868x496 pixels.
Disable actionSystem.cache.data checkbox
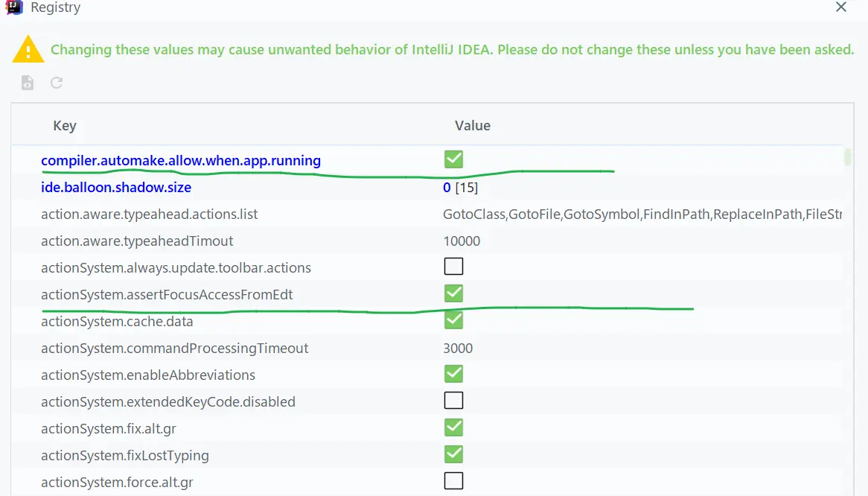tap(453, 320)
